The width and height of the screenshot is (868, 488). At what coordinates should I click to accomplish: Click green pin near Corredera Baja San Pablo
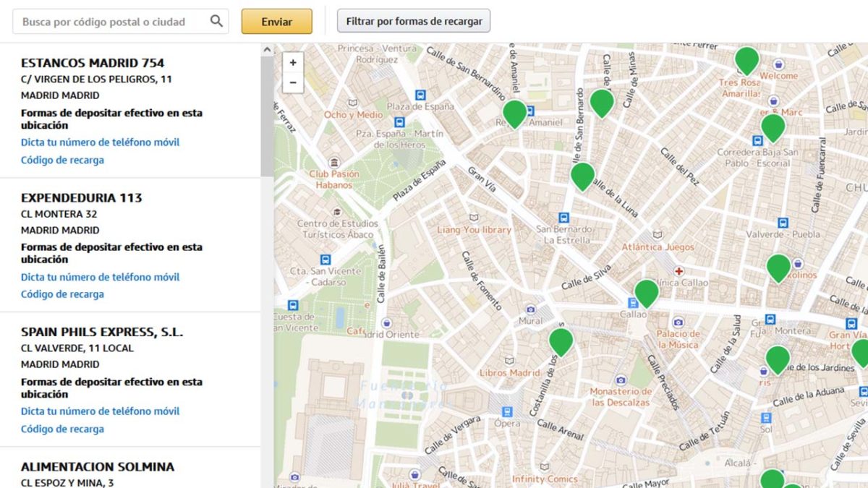[x=773, y=127]
